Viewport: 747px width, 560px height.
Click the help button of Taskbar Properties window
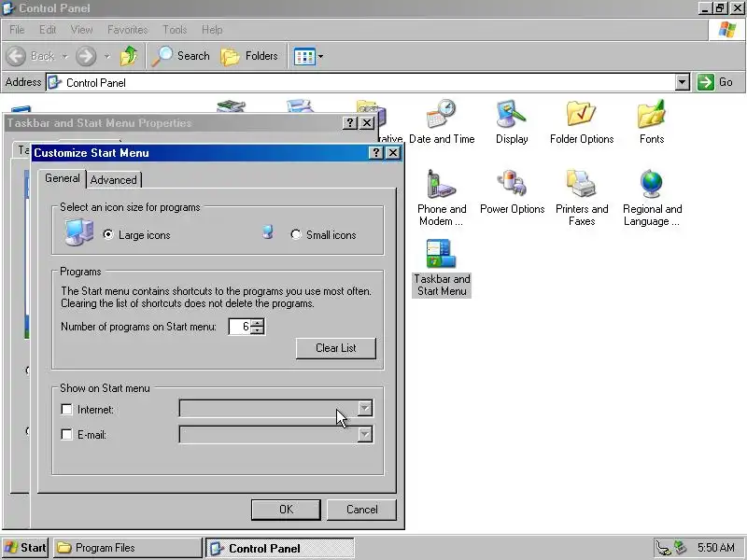coord(349,123)
